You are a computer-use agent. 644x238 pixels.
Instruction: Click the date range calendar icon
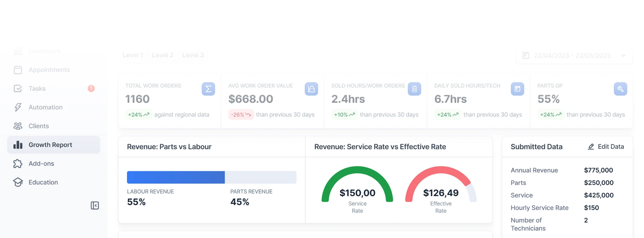pos(526,55)
